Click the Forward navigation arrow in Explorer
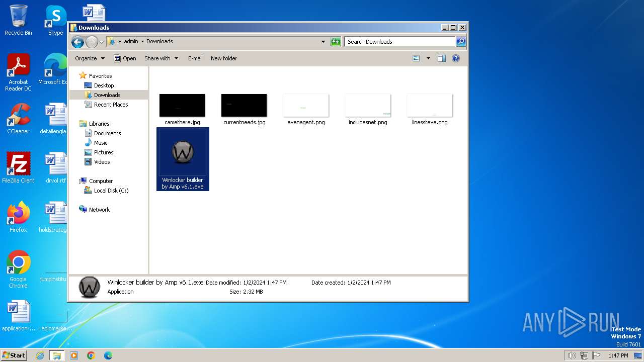Viewport: 644px width, 362px height. tap(92, 42)
